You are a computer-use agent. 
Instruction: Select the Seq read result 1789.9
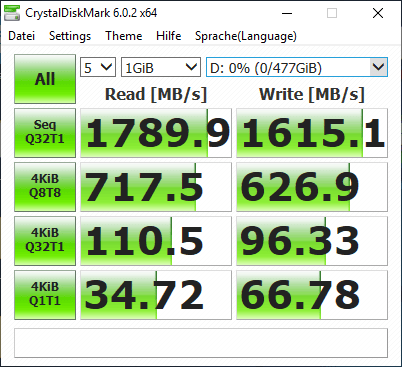click(156, 133)
